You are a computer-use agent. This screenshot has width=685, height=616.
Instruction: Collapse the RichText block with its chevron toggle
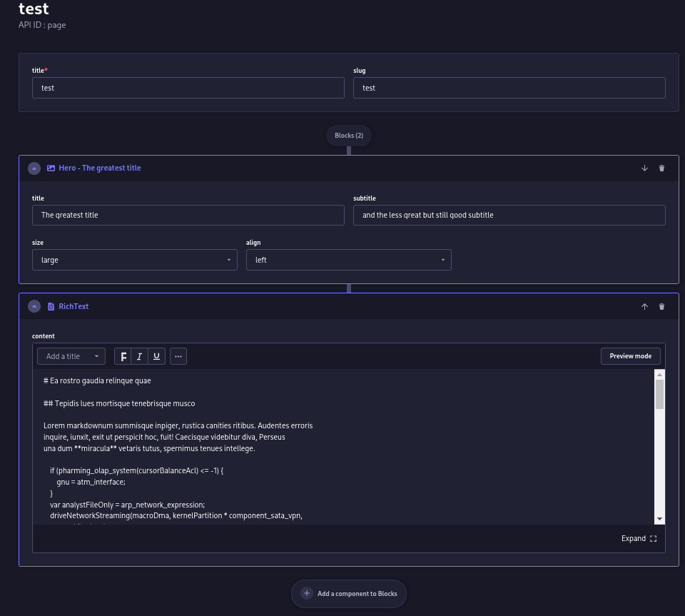point(34,306)
